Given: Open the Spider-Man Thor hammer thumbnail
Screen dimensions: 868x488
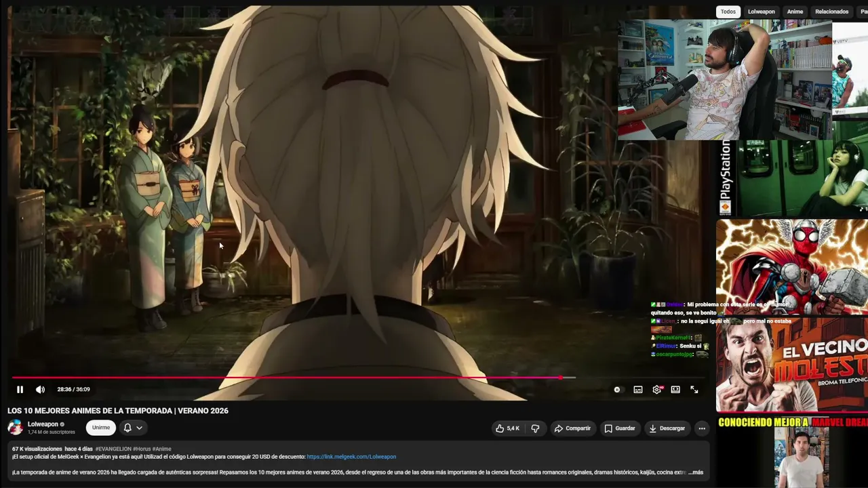Looking at the screenshot, I should (792, 267).
